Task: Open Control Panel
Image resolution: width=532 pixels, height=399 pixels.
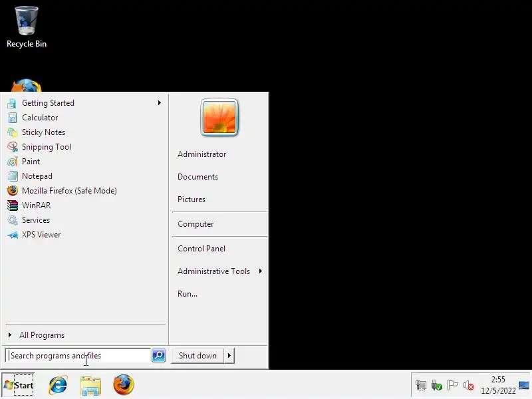Action: point(201,249)
